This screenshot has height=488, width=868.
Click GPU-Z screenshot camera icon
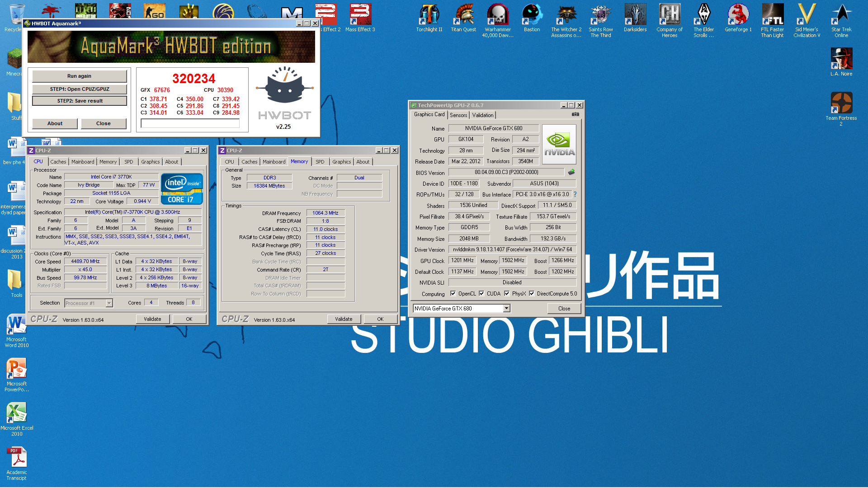[x=575, y=114]
